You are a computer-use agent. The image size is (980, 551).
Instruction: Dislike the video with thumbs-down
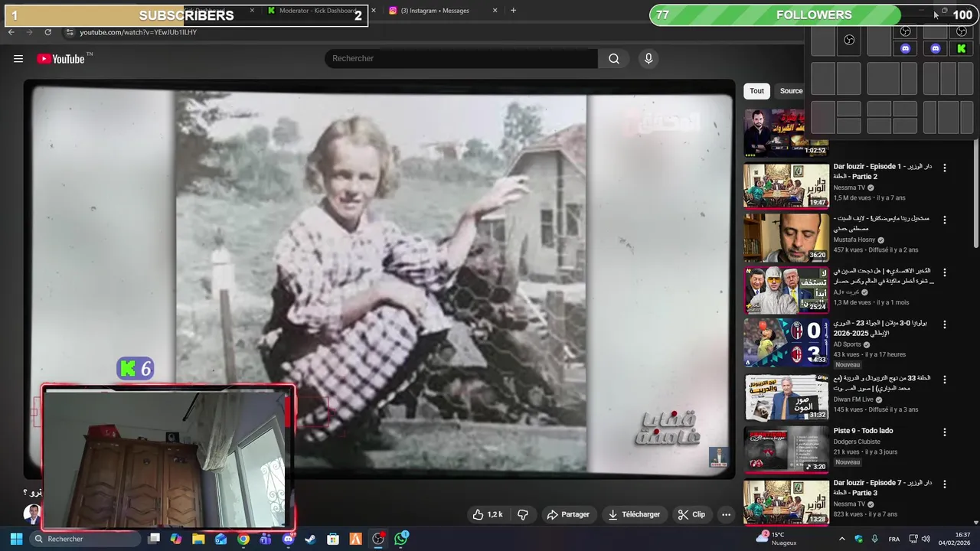tap(523, 515)
